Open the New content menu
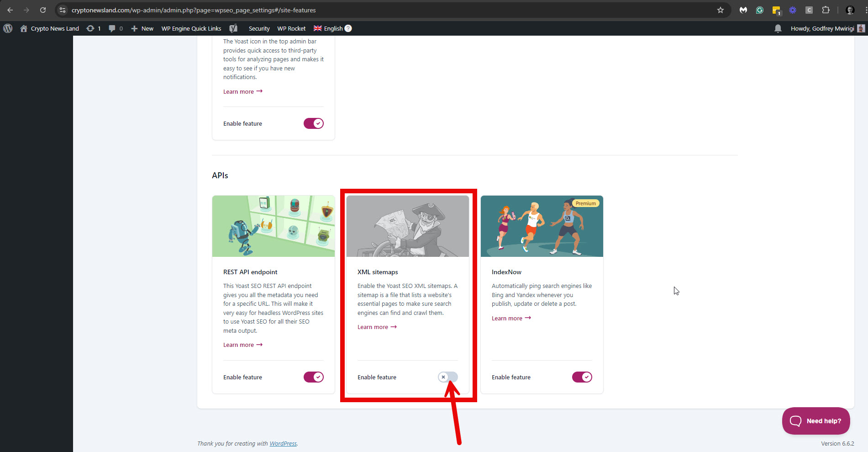This screenshot has height=452, width=868. click(142, 28)
